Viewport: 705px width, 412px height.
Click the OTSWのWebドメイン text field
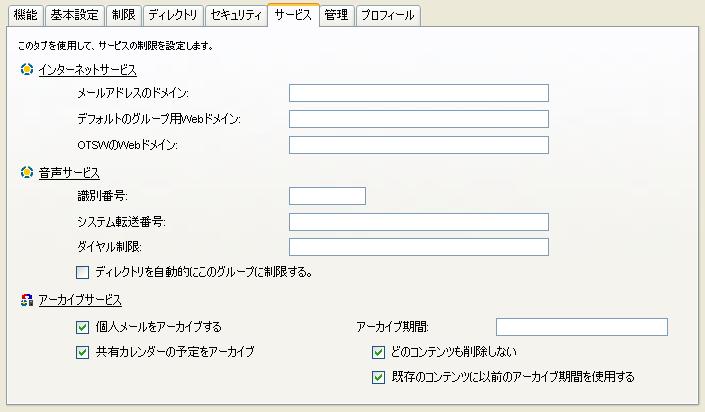(419, 145)
